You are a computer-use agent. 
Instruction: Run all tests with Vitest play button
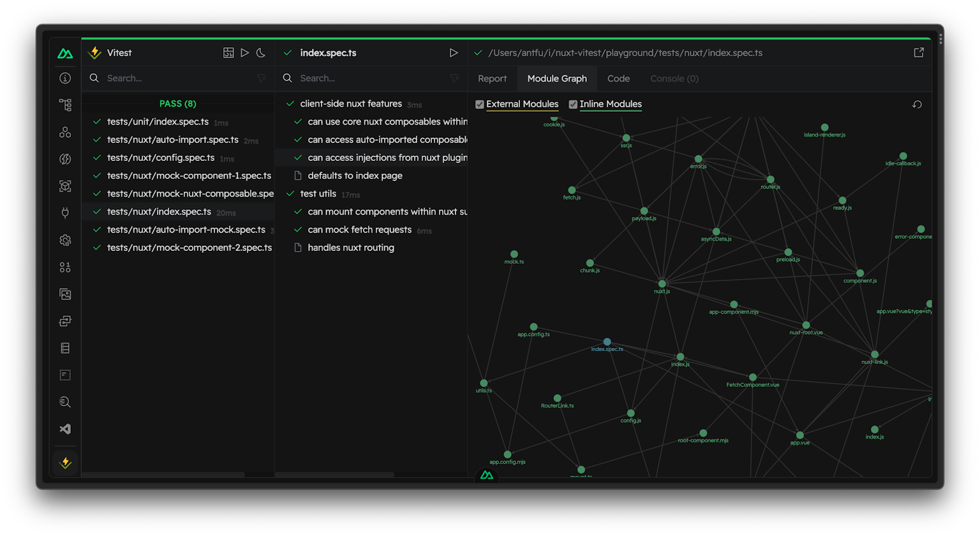point(245,53)
